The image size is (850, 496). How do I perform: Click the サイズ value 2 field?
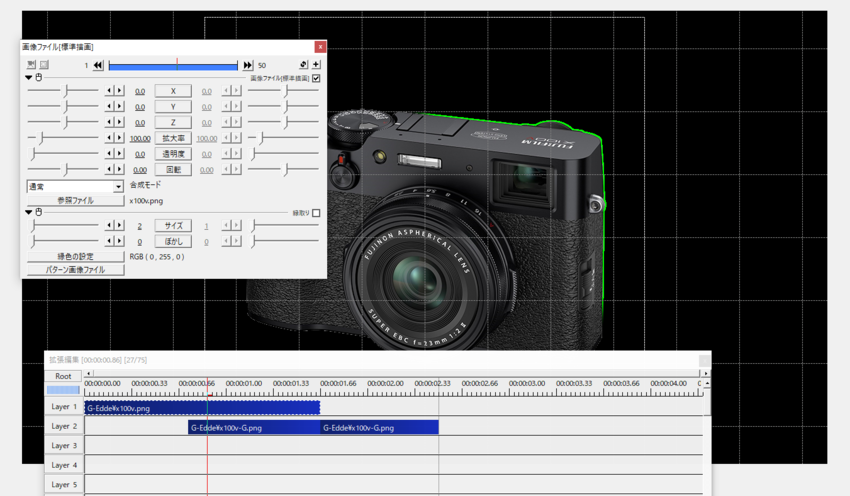pos(140,226)
